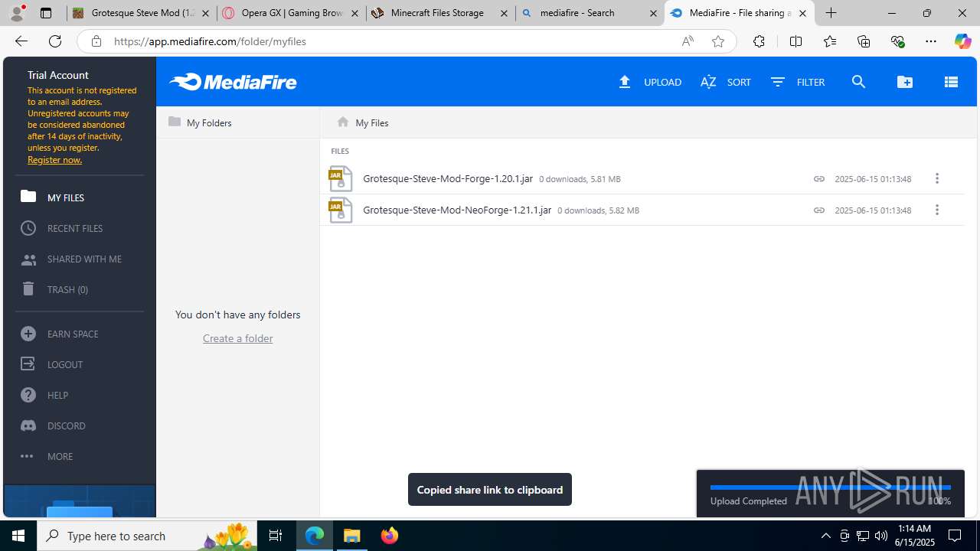
Task: Open Favorites list icon
Action: [x=829, y=41]
